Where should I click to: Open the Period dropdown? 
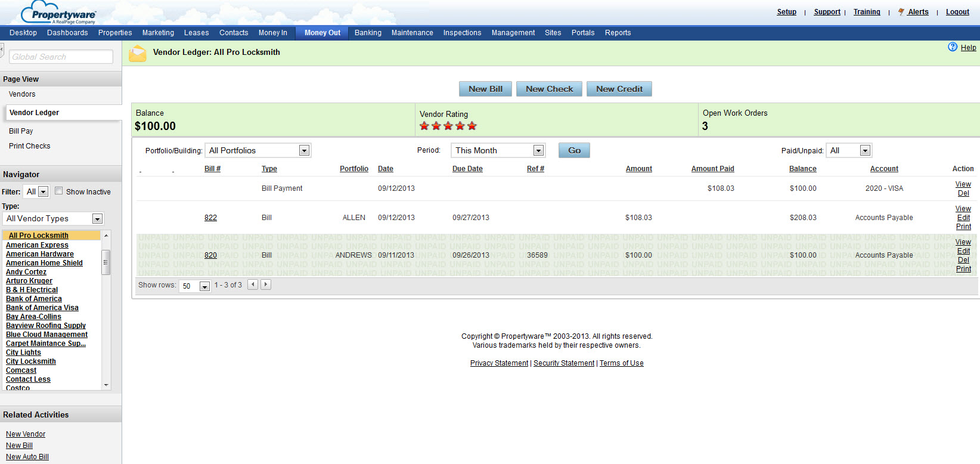(x=498, y=150)
